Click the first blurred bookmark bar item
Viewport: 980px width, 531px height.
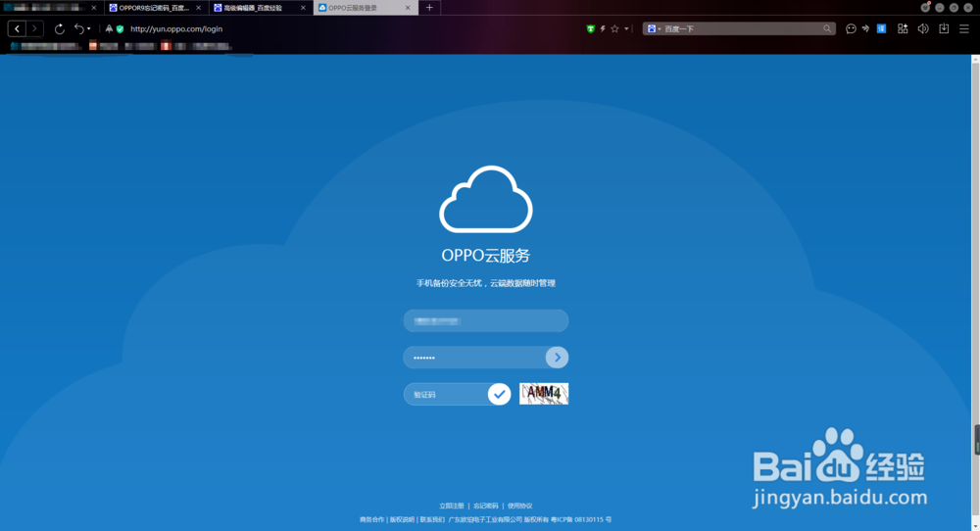[45, 46]
